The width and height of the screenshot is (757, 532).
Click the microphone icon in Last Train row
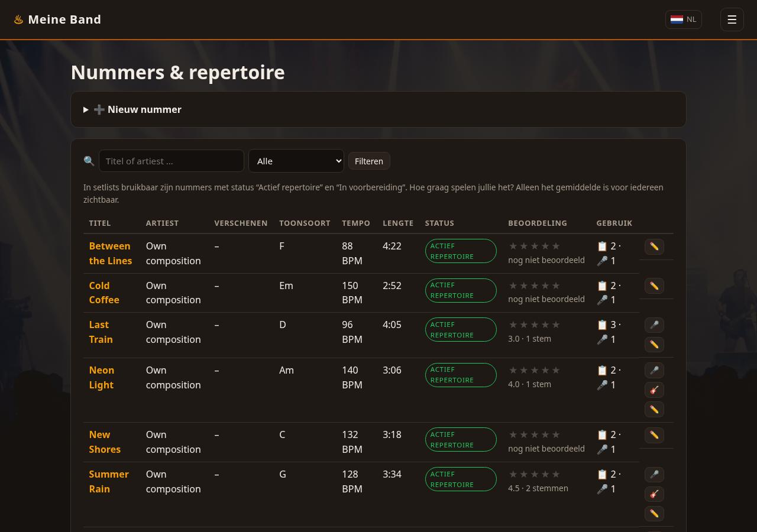coord(654,325)
